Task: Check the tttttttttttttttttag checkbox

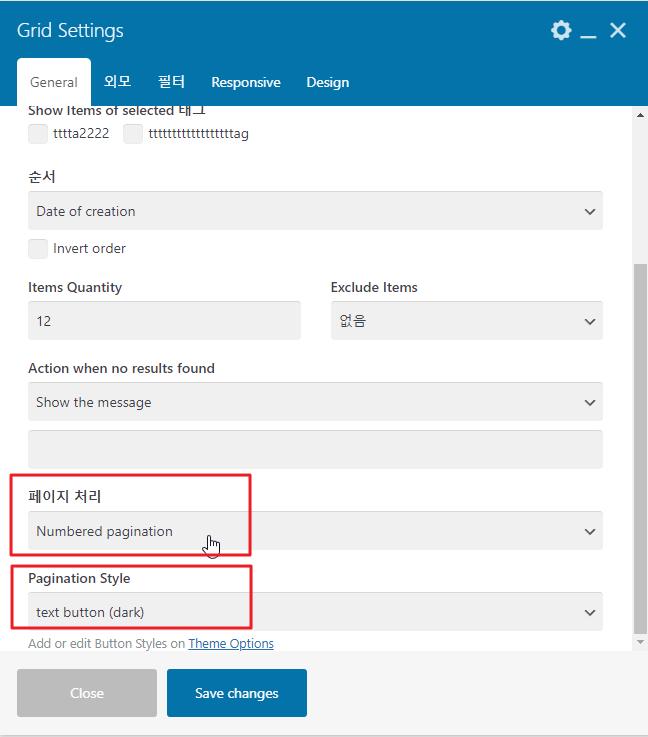Action: click(x=133, y=134)
